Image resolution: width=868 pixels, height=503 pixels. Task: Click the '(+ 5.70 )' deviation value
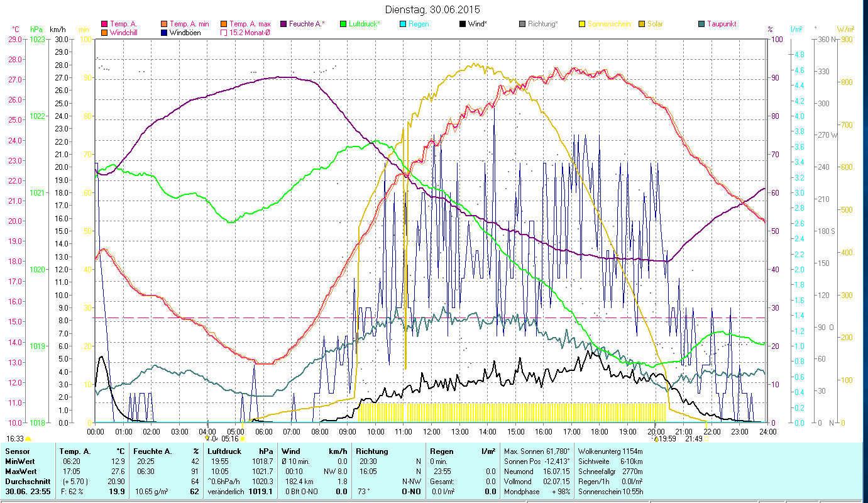[x=75, y=482]
